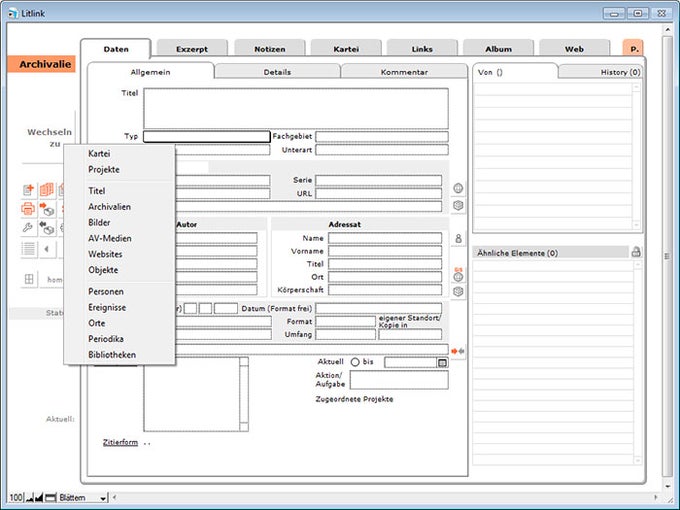
Task: Click the person icon beside Adressat Name
Action: point(458,239)
